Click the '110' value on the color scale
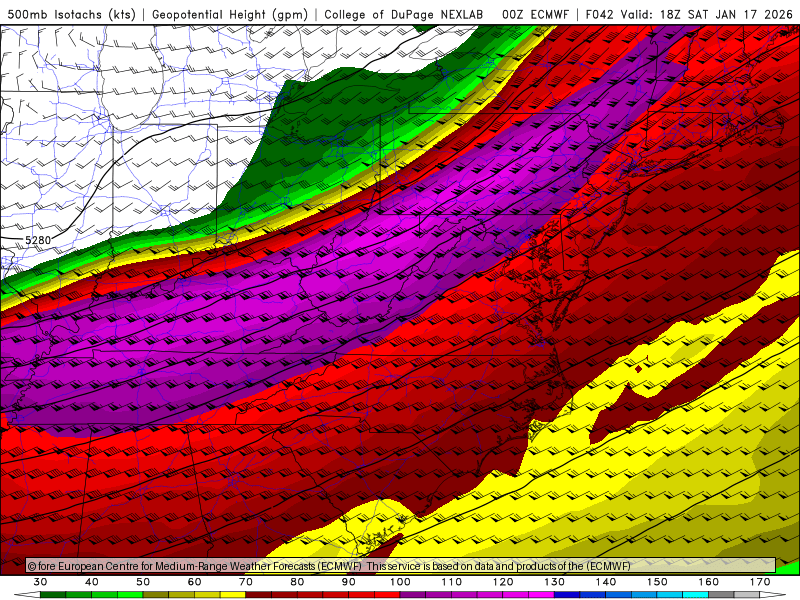 452,582
